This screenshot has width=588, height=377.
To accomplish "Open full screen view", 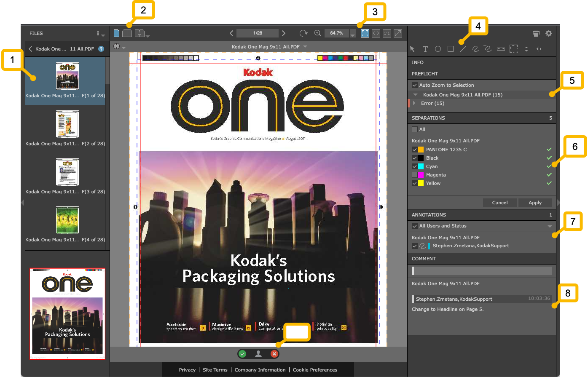I will pyautogui.click(x=398, y=33).
